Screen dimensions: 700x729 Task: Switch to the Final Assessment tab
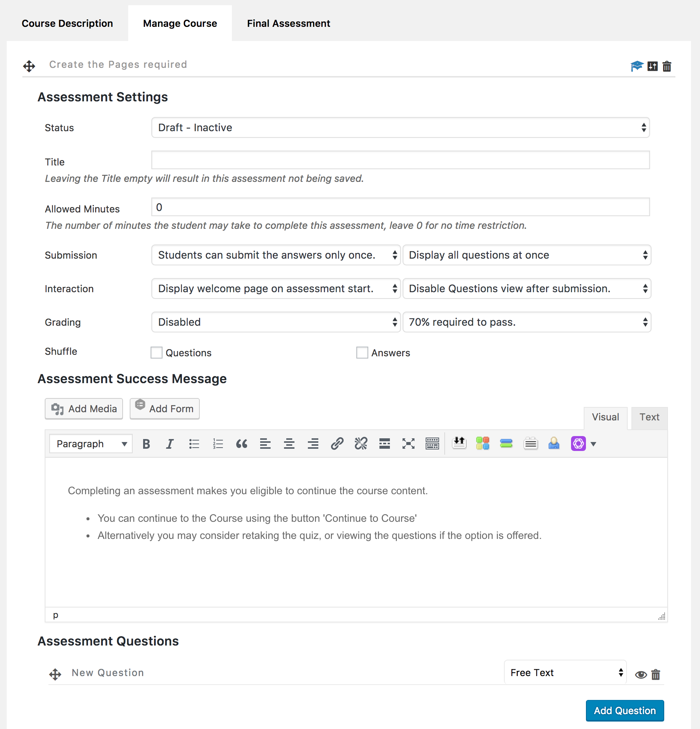288,23
